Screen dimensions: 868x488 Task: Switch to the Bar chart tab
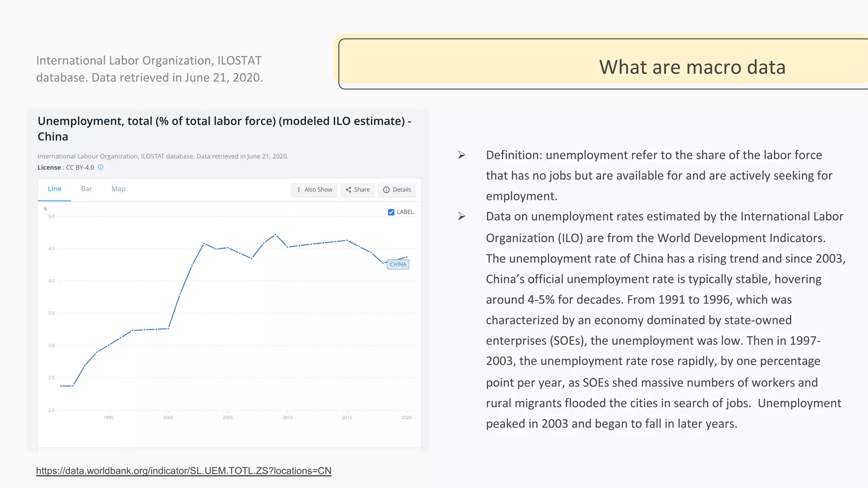point(86,189)
